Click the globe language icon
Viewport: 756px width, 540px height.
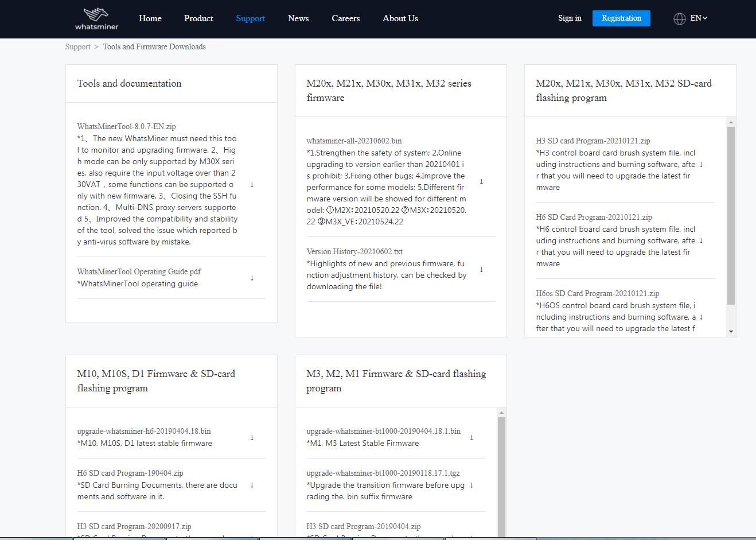pyautogui.click(x=679, y=18)
